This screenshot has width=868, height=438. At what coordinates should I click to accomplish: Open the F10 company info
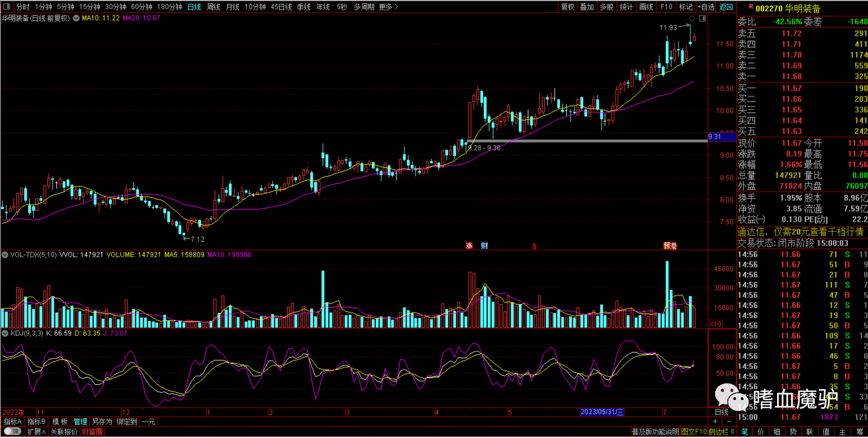coord(666,7)
